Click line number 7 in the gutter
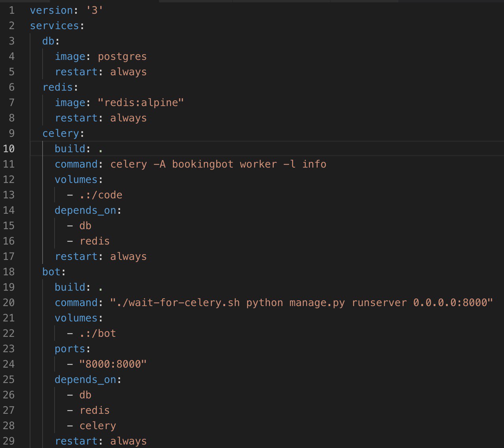The image size is (504, 448). 11,103
